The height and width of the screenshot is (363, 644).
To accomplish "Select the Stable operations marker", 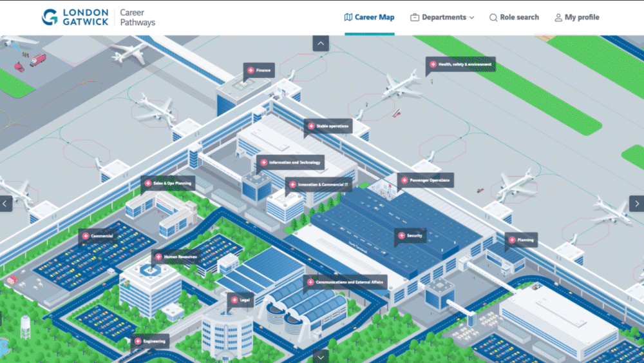I will [x=328, y=126].
